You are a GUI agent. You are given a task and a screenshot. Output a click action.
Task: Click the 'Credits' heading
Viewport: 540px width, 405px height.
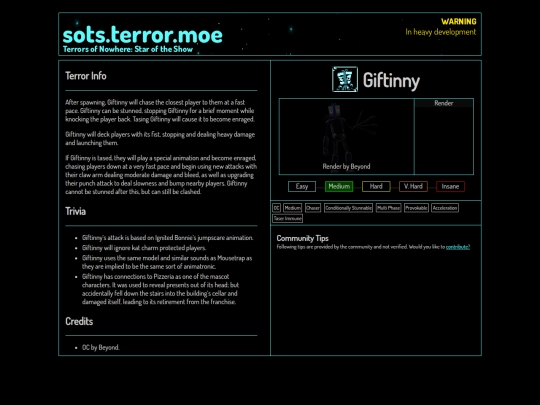click(79, 321)
